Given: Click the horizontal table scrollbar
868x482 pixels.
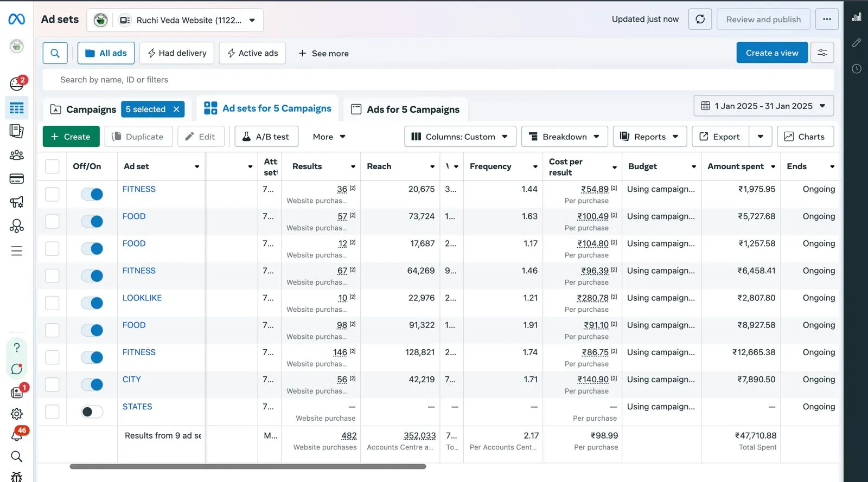Looking at the screenshot, I should click(x=247, y=466).
